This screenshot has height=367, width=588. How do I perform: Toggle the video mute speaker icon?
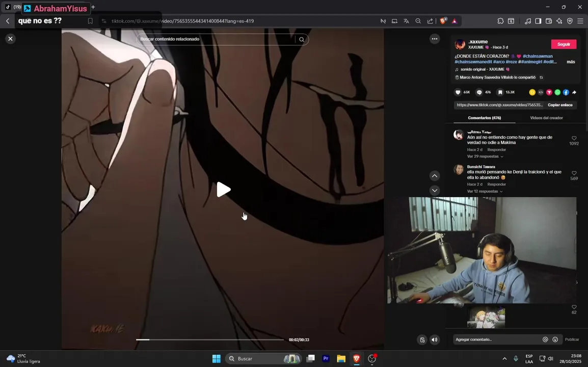[x=434, y=340]
